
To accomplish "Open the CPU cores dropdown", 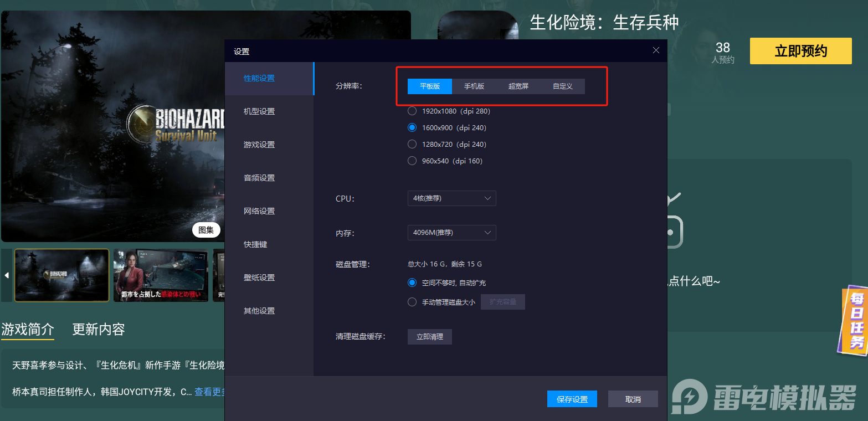I will click(451, 198).
